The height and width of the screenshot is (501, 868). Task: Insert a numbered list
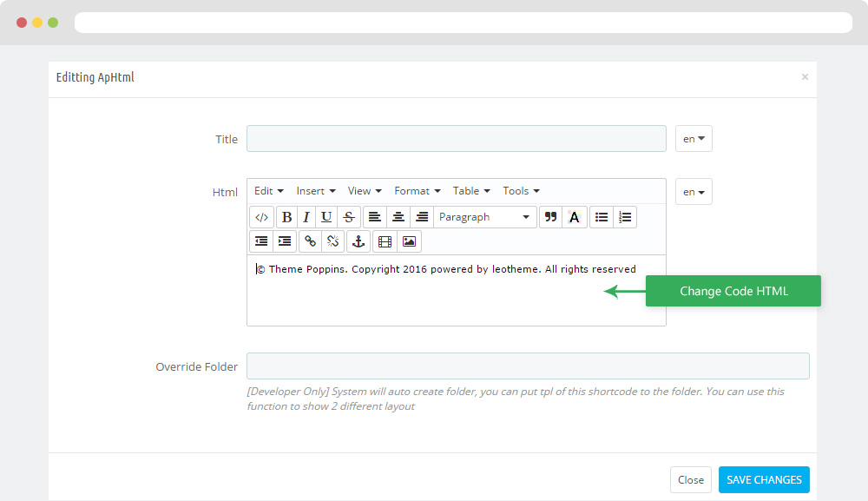click(x=625, y=217)
